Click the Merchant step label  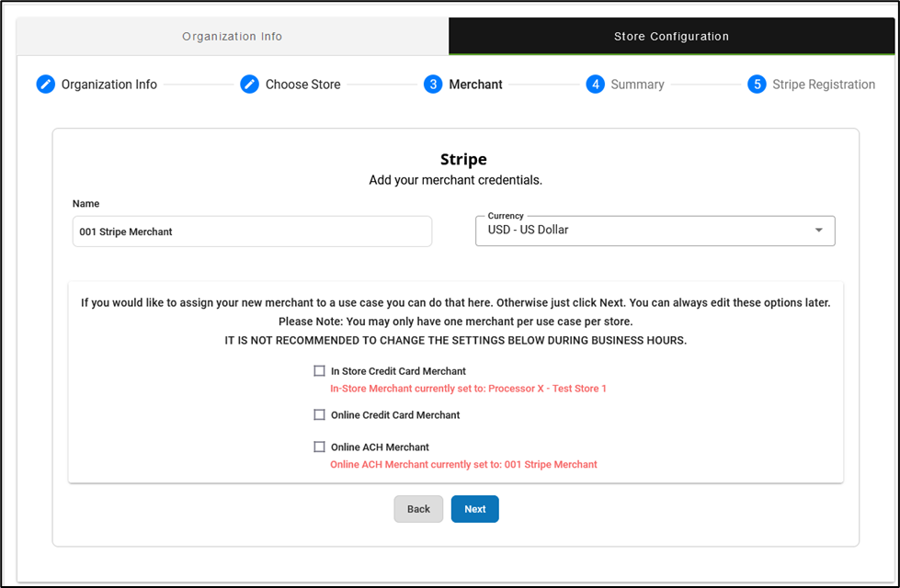click(475, 85)
